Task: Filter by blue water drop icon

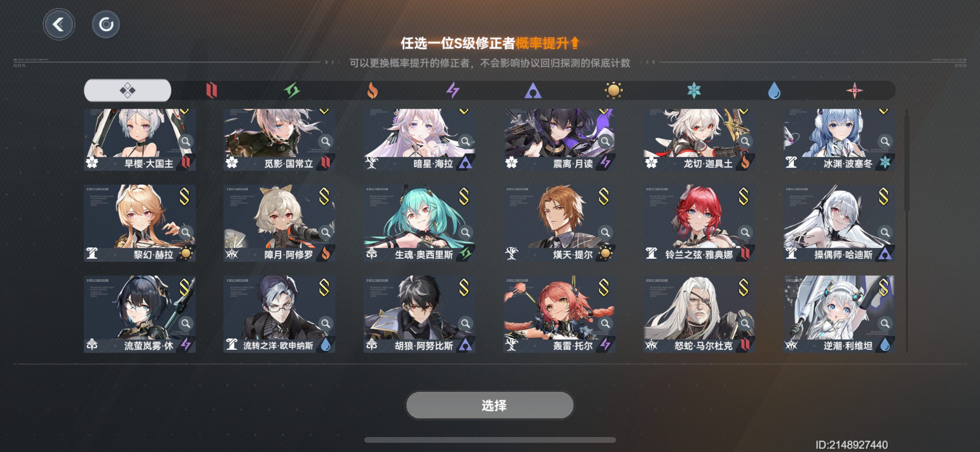Action: 774,91
